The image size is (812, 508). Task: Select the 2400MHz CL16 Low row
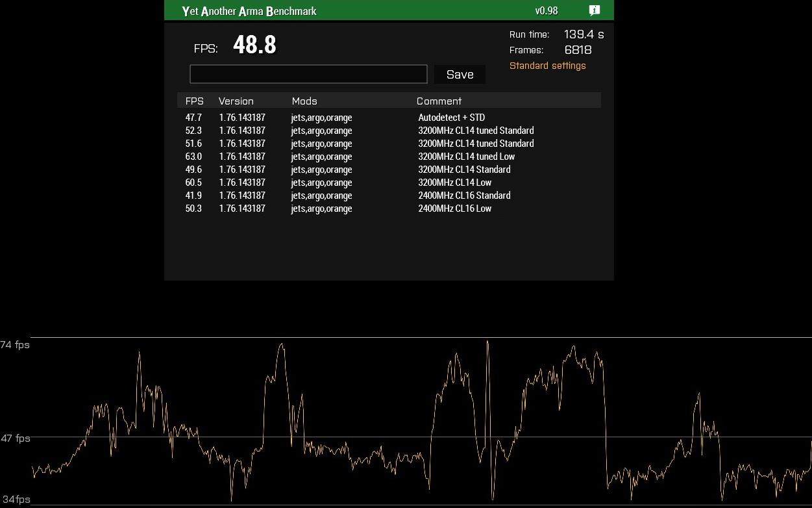coord(389,209)
